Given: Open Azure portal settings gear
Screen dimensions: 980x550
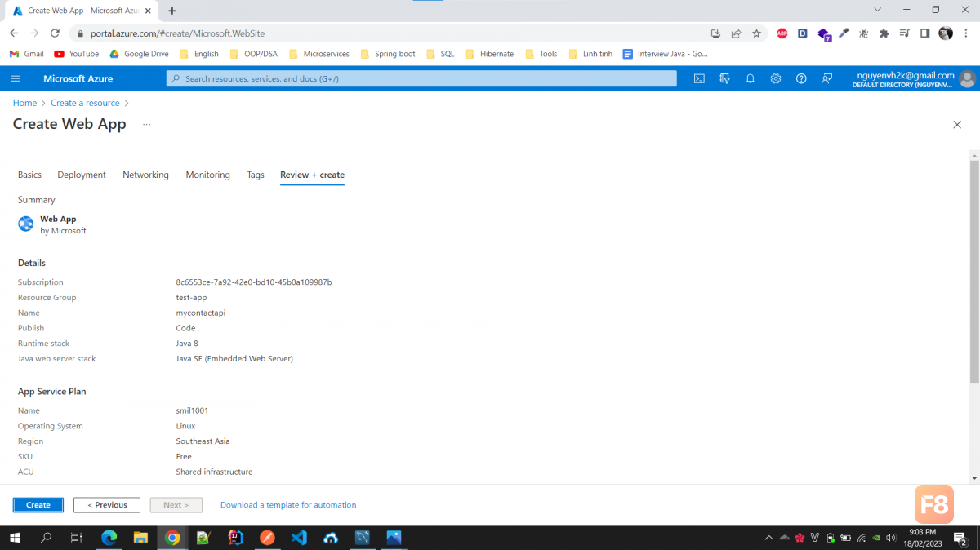Looking at the screenshot, I should pos(776,78).
